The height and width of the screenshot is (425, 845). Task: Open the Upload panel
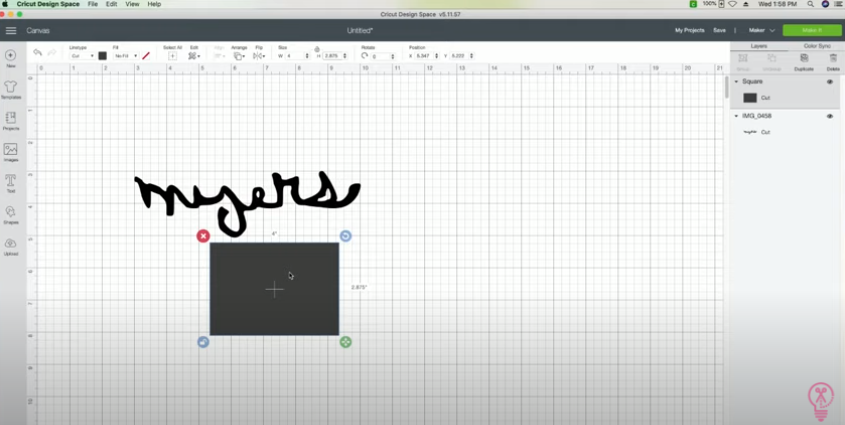click(x=11, y=246)
